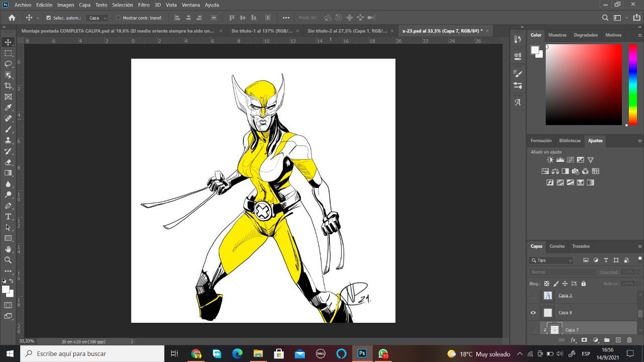
Task: Create a new group folder in Layers
Action: click(x=607, y=340)
